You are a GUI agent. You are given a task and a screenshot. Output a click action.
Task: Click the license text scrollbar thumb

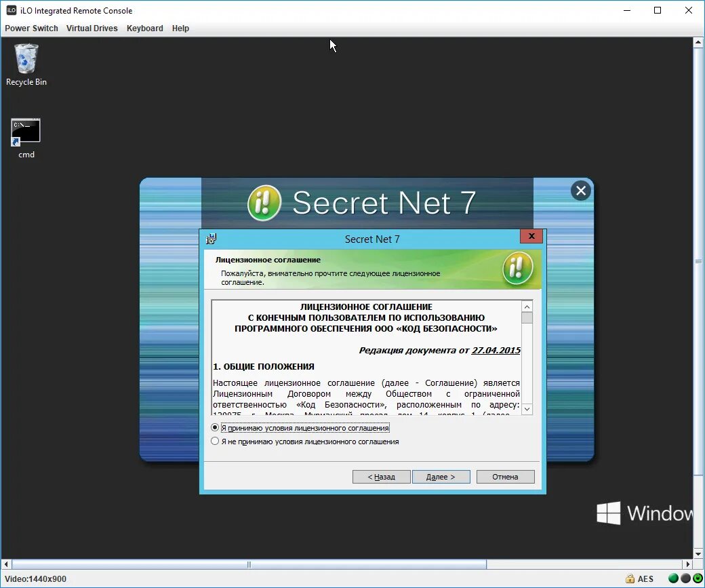[527, 317]
